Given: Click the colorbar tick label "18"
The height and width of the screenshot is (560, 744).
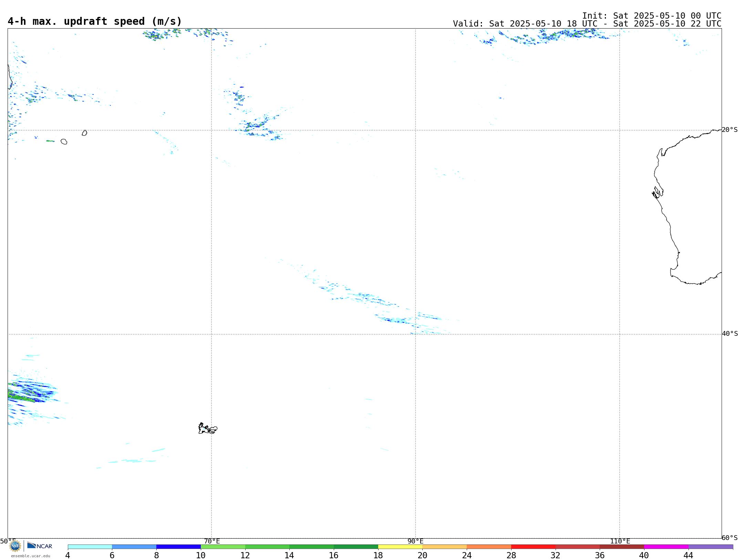Looking at the screenshot, I should click(x=378, y=555).
